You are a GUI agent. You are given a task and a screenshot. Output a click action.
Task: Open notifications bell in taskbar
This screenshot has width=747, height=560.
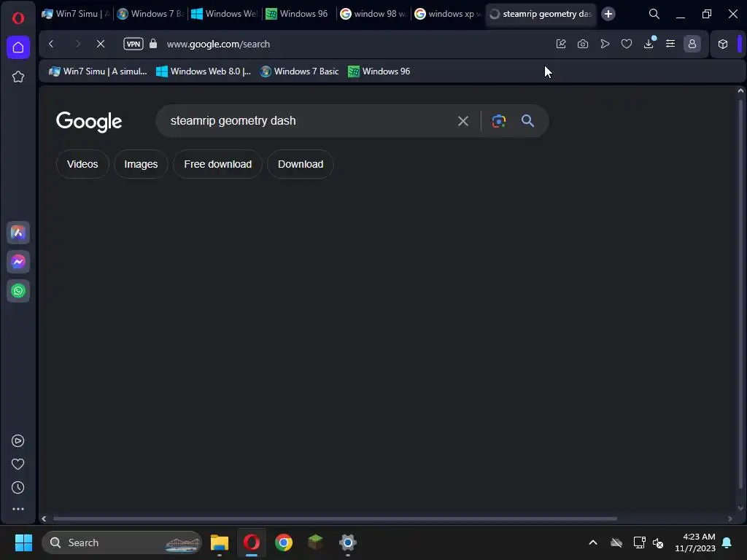pos(727,542)
